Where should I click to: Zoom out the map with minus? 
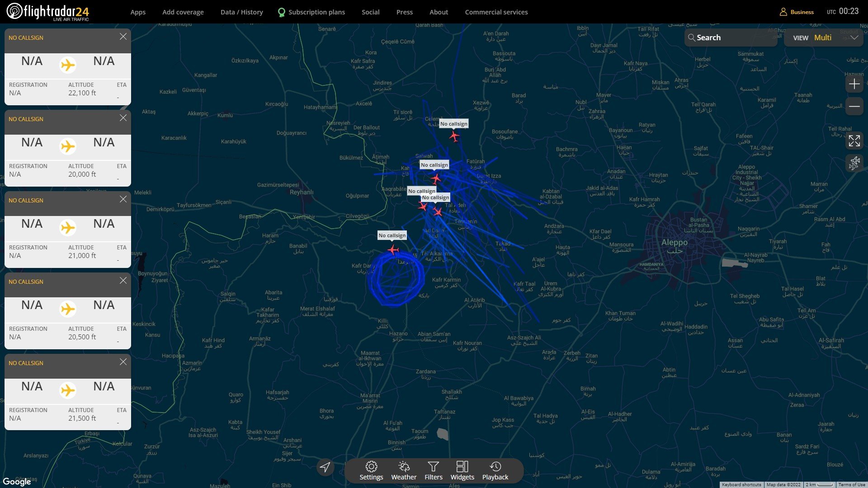[854, 107]
